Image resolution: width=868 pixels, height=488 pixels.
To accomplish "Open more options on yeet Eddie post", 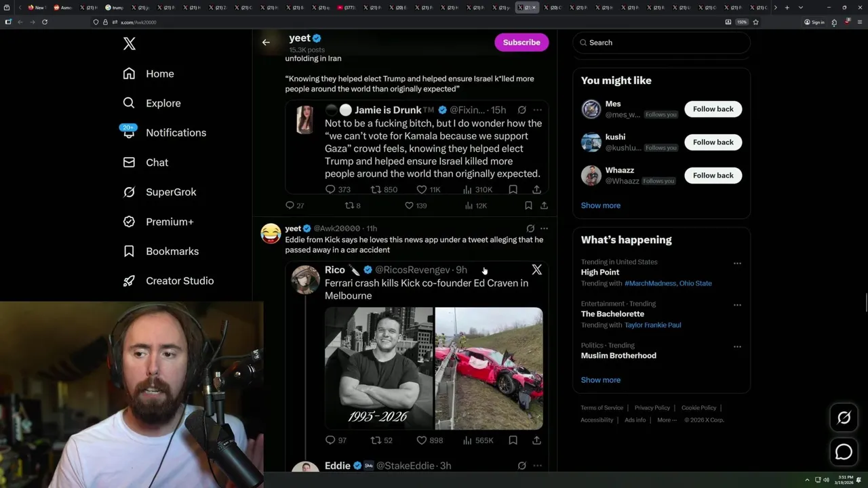I will [544, 228].
